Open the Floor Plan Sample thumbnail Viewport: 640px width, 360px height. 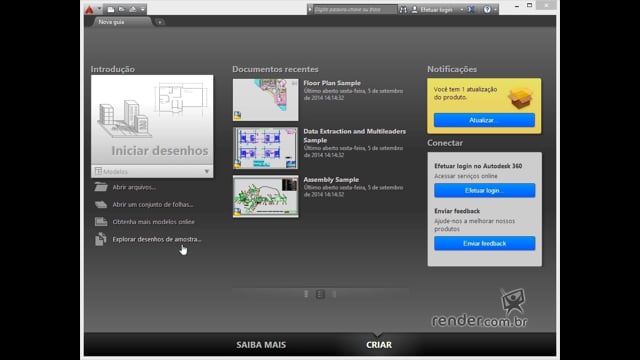(265, 100)
